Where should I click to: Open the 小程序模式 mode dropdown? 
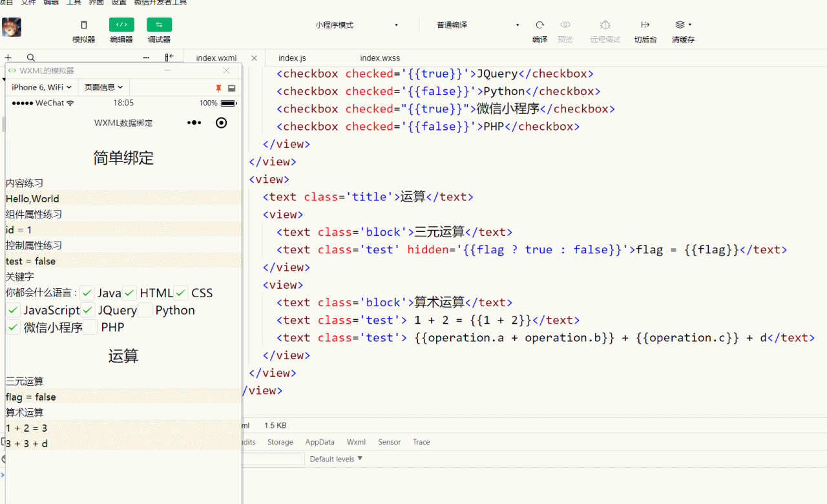click(x=357, y=25)
